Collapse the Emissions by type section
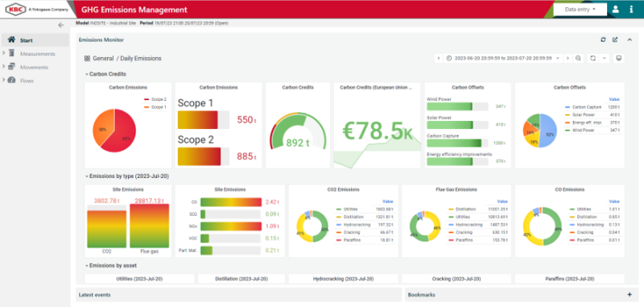The width and height of the screenshot is (644, 307). click(126, 176)
